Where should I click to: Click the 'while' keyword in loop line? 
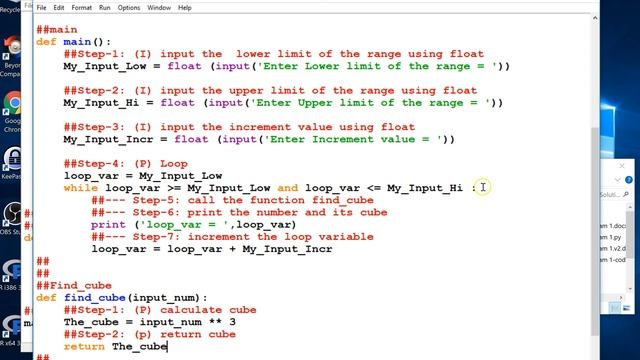tap(81, 188)
